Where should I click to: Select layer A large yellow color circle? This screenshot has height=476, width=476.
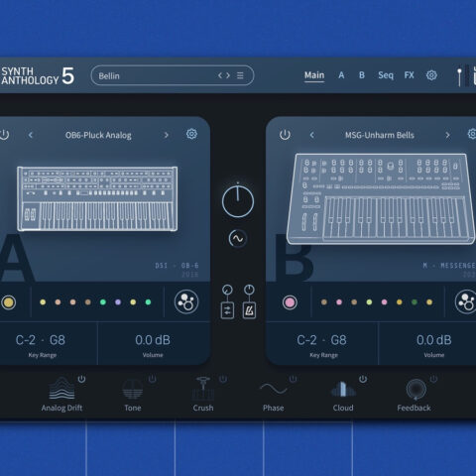9,302
